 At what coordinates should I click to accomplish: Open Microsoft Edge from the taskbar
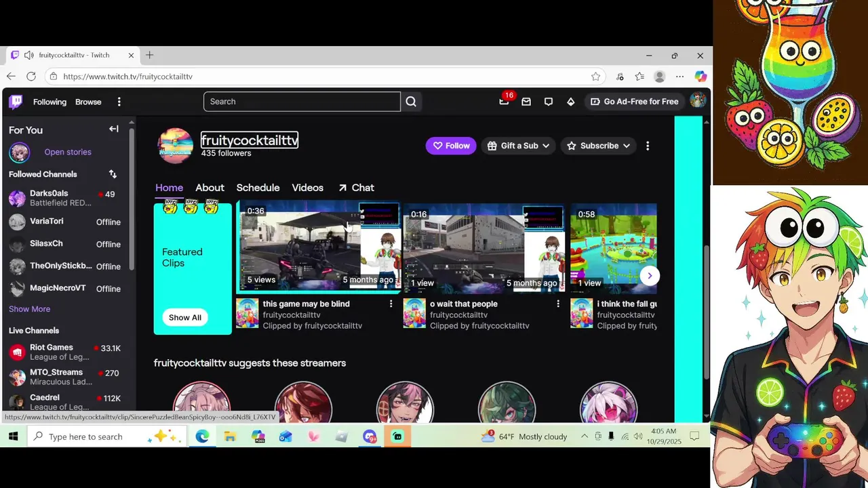202,436
